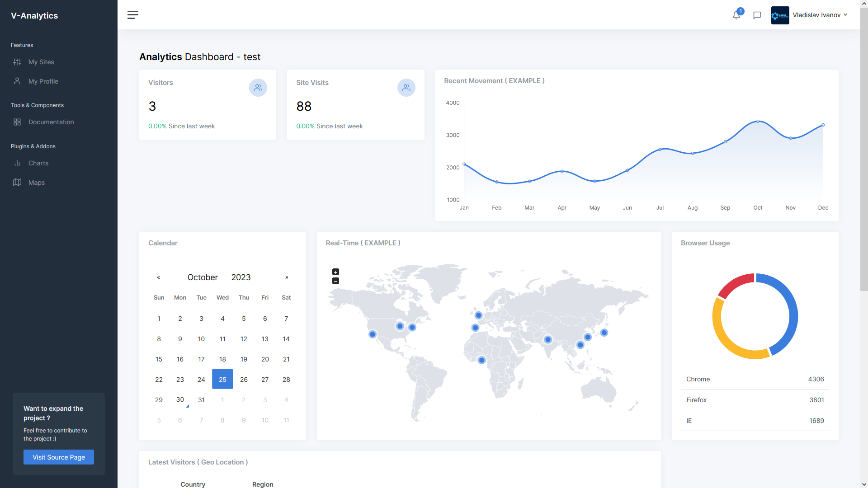The height and width of the screenshot is (488, 868).
Task: Select October 26 in the calendar
Action: 244,380
